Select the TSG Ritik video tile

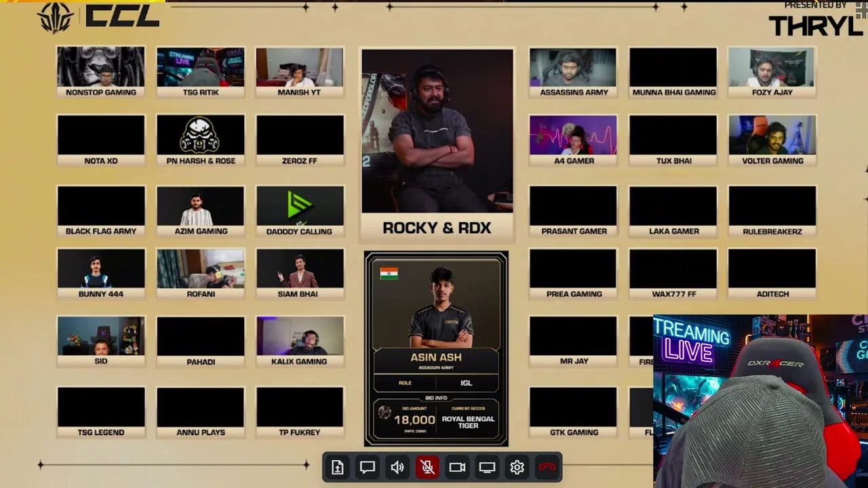tap(201, 72)
